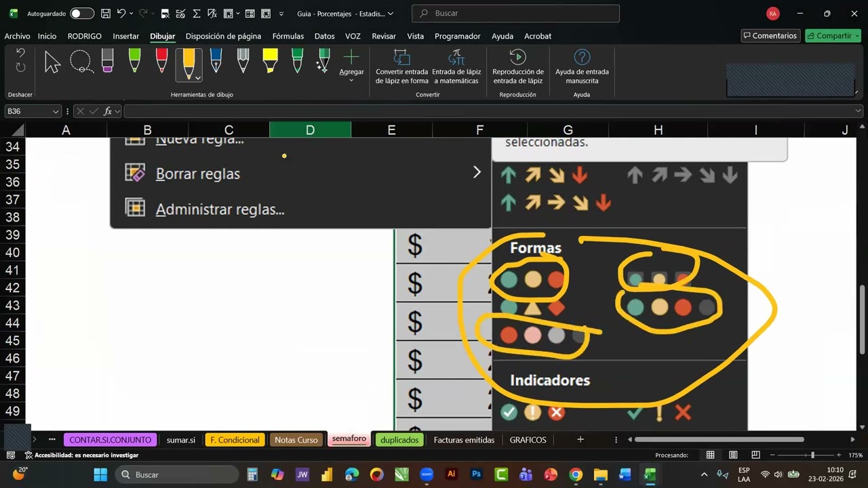Open the Archivo menu

point(17,36)
